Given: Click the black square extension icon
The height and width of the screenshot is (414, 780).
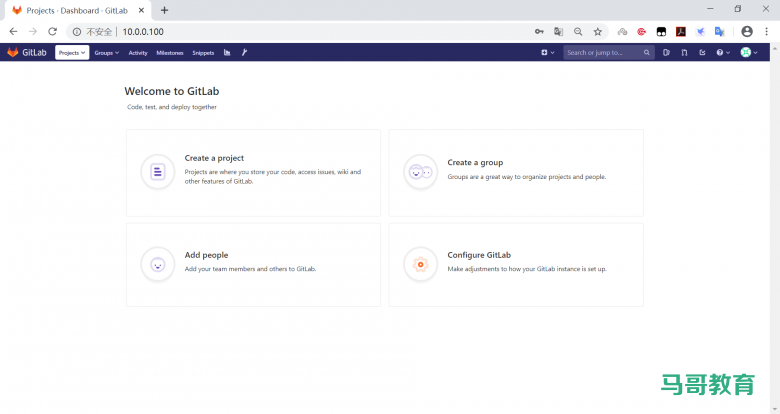Looking at the screenshot, I should tap(661, 31).
